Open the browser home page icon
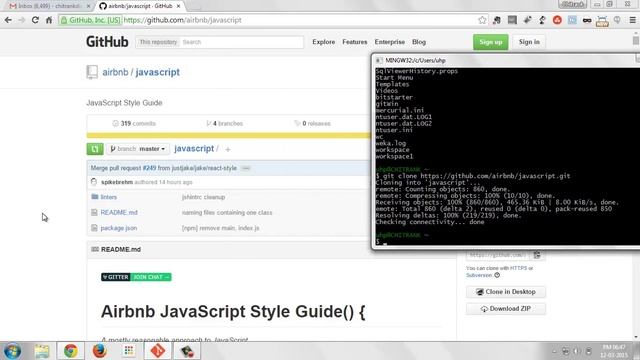This screenshot has height=360, width=640. pyautogui.click(x=49, y=20)
